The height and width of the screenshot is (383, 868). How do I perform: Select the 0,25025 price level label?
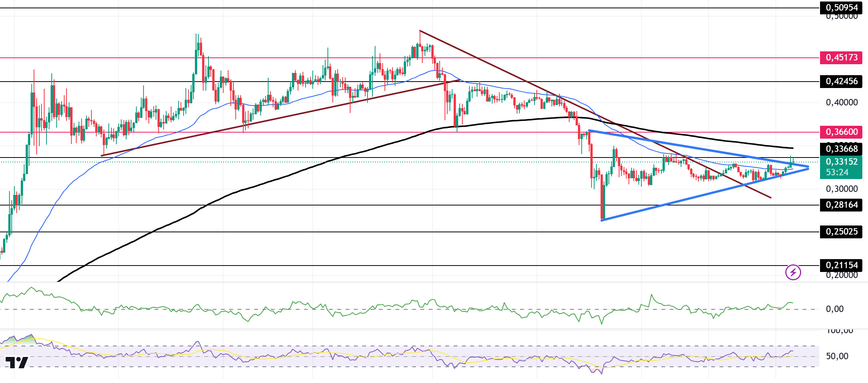pos(841,232)
